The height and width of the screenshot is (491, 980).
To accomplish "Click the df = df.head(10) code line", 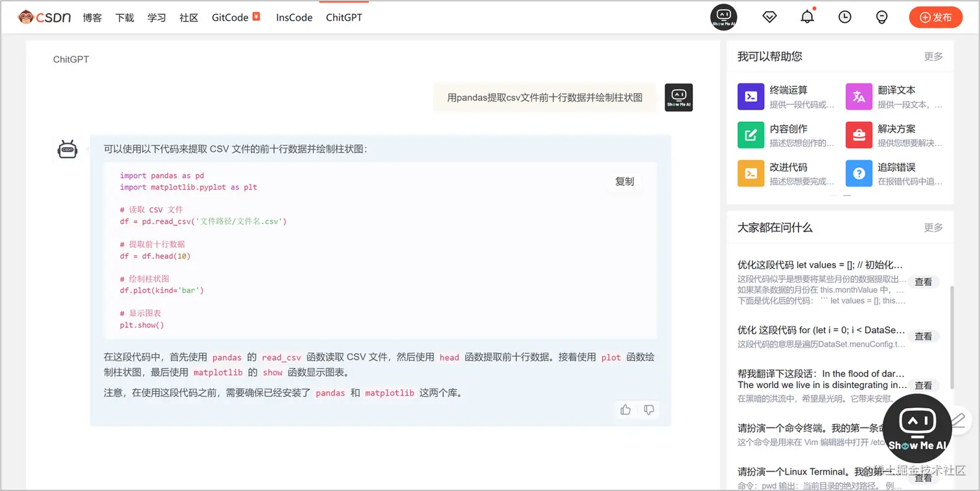I will [155, 256].
